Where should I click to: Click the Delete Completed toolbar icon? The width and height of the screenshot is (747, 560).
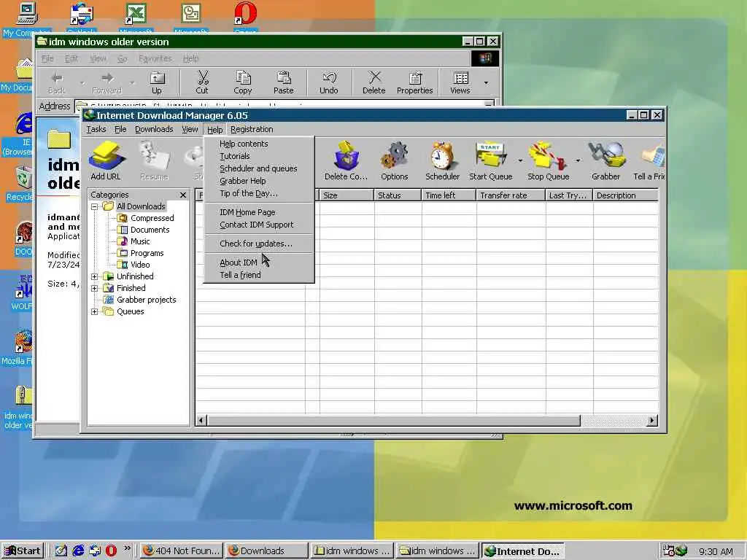click(346, 161)
